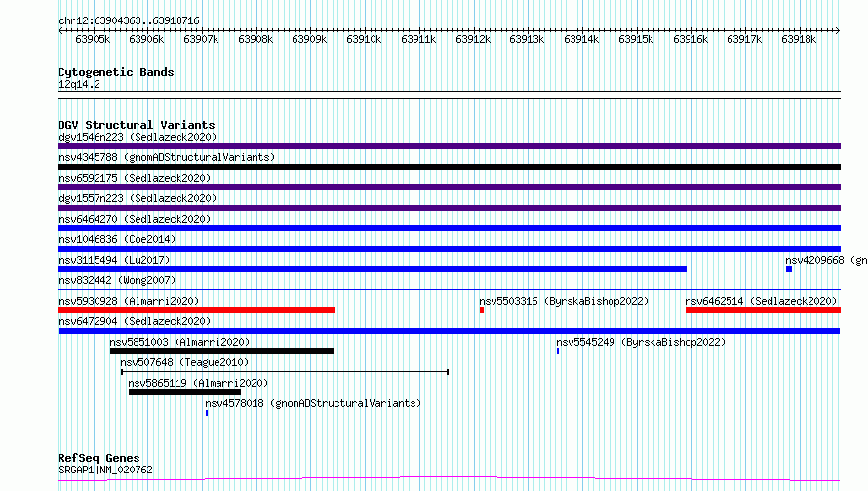This screenshot has height=491, width=868.
Task: Open the dgv1557n223 (Sedlazeck2020) label
Action: (138, 198)
